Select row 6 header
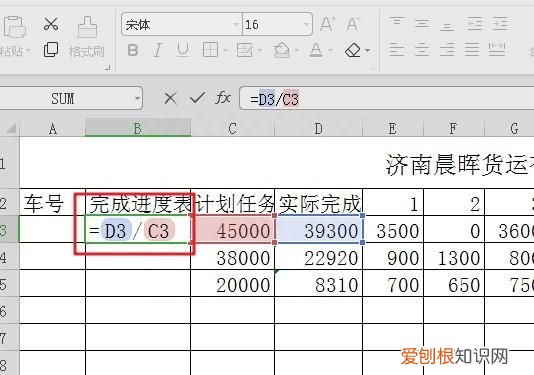 point(9,310)
